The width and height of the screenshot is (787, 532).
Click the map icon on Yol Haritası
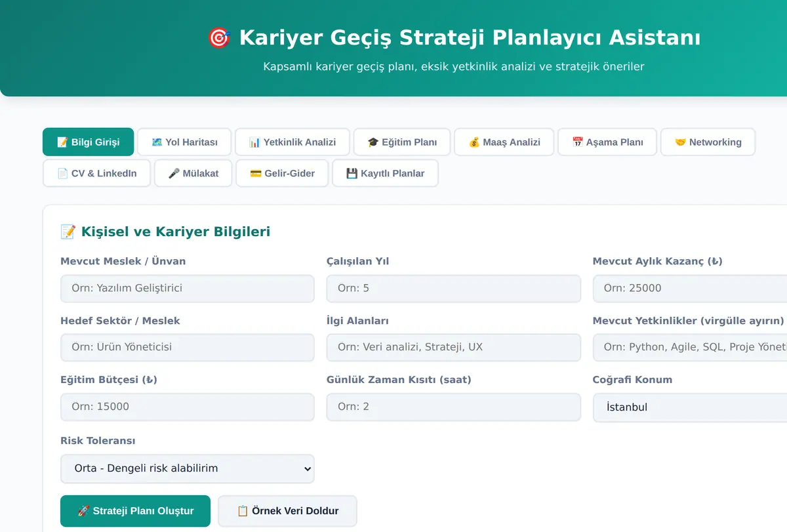pyautogui.click(x=157, y=142)
